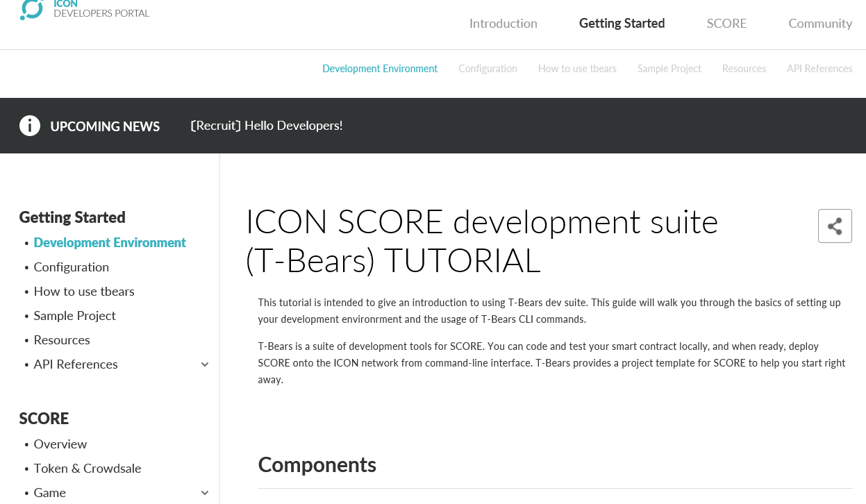
Task: Select the Configuration sub-navigation tab
Action: click(x=488, y=69)
